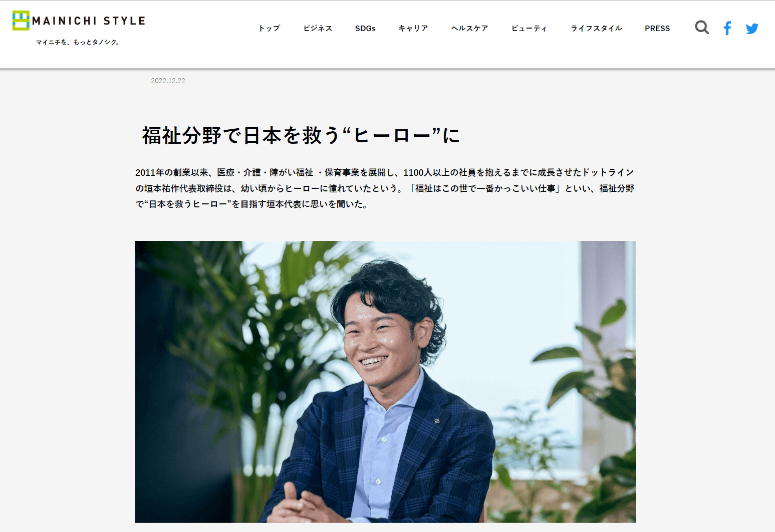
Task: Open the キャリア section
Action: pos(413,28)
